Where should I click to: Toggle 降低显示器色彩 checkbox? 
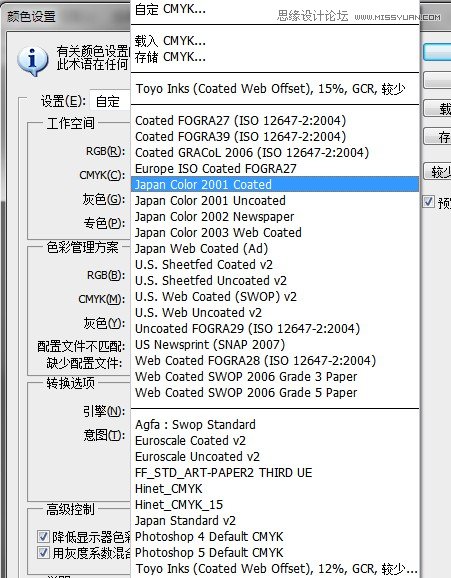click(x=43, y=536)
